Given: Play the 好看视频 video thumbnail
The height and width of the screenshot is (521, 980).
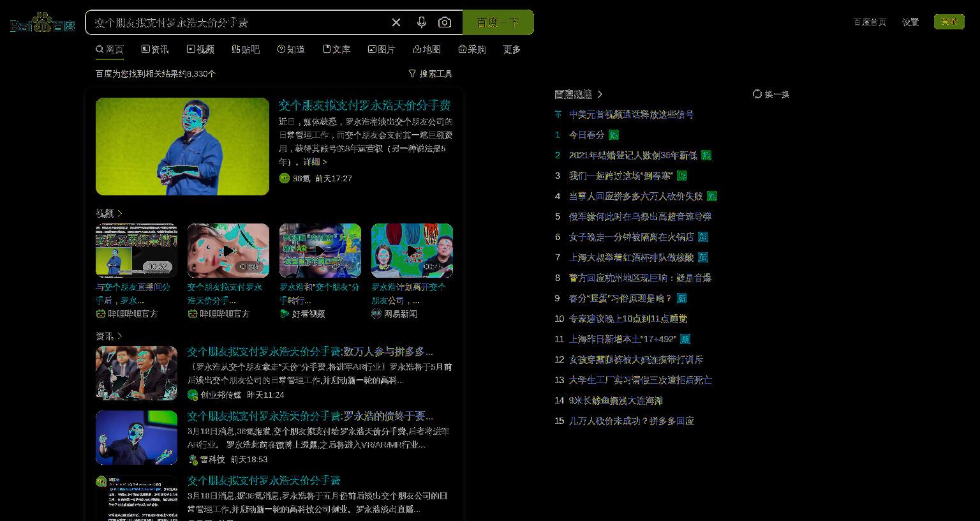Looking at the screenshot, I should [x=320, y=250].
